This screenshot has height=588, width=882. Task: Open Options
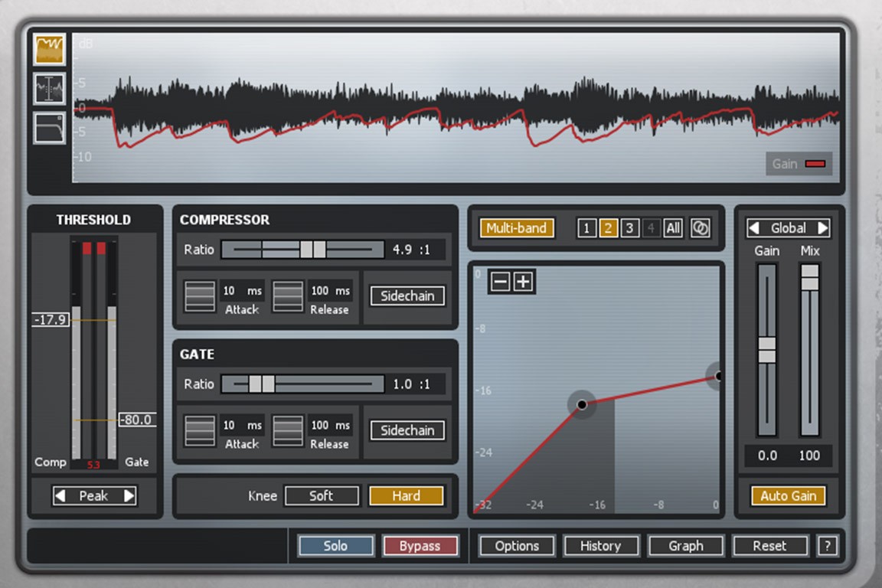pyautogui.click(x=516, y=546)
